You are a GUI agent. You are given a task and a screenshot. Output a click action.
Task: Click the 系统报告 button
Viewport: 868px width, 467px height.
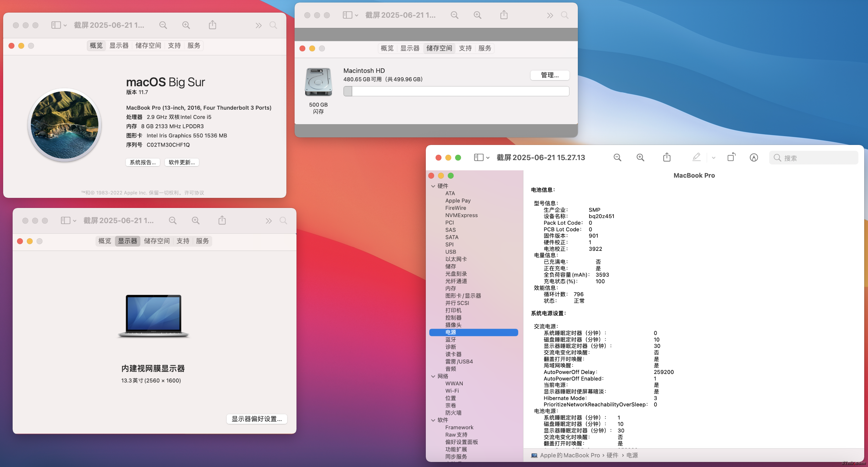(143, 162)
